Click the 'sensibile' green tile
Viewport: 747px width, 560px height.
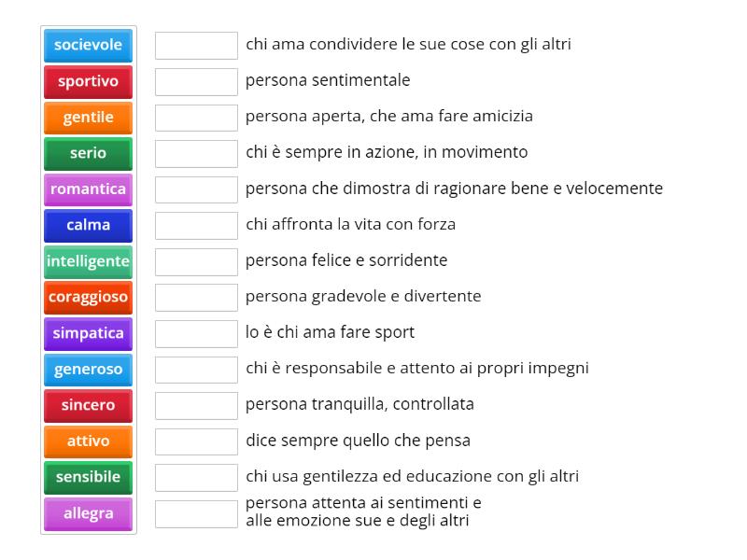pyautogui.click(x=88, y=477)
